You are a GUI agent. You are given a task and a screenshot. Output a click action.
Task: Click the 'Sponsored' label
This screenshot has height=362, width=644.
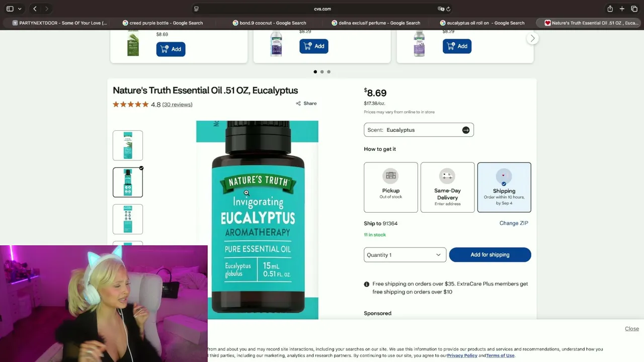click(377, 313)
